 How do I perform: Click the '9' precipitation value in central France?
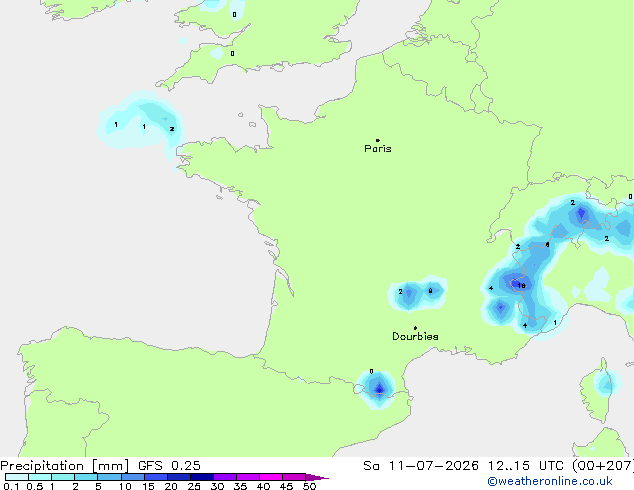coord(430,290)
